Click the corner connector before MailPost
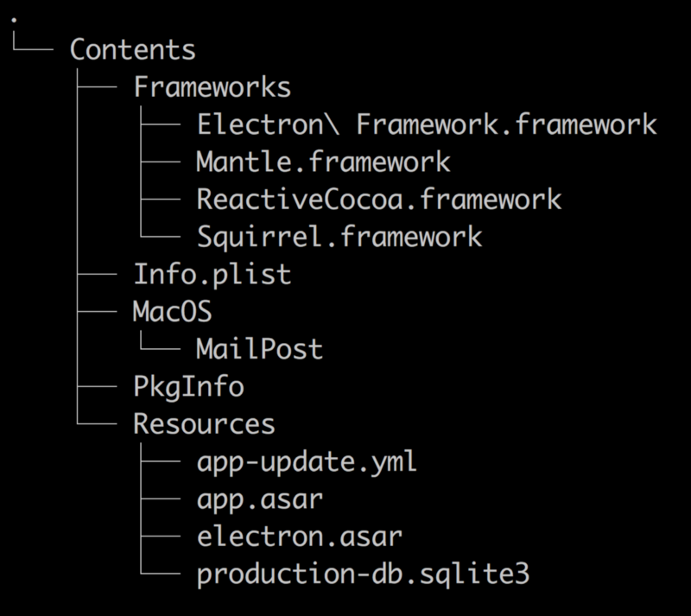Image resolution: width=691 pixels, height=616 pixels. [161, 347]
